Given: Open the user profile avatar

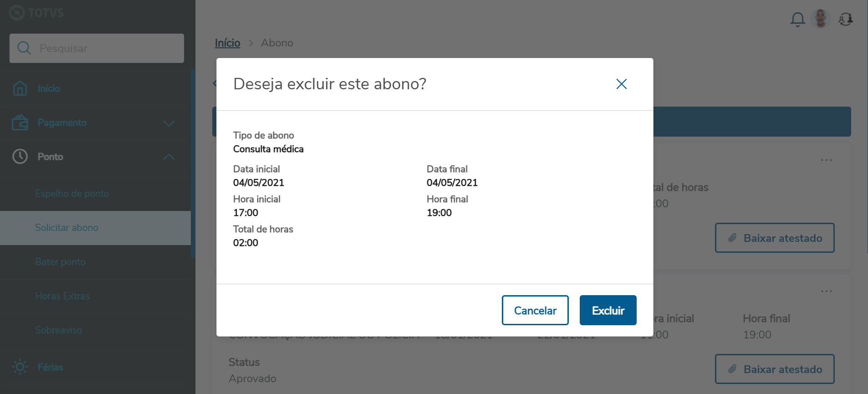Looking at the screenshot, I should click(x=821, y=19).
